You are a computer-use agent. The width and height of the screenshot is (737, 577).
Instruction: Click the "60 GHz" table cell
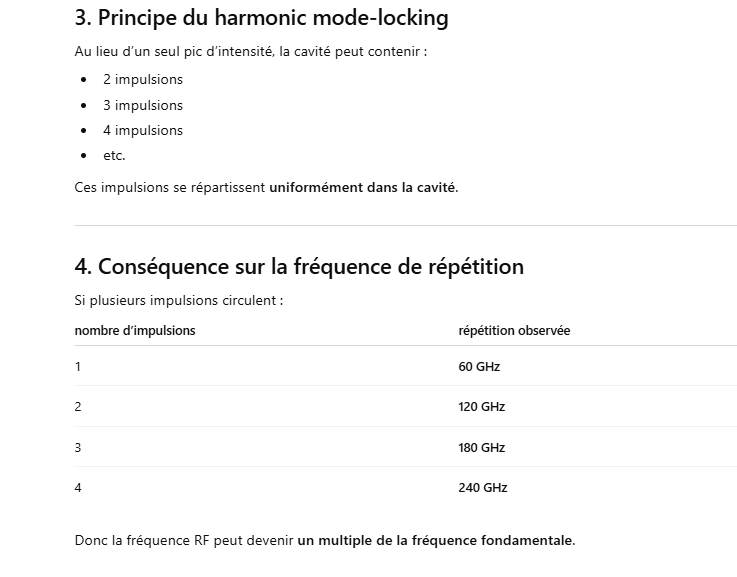tap(479, 367)
